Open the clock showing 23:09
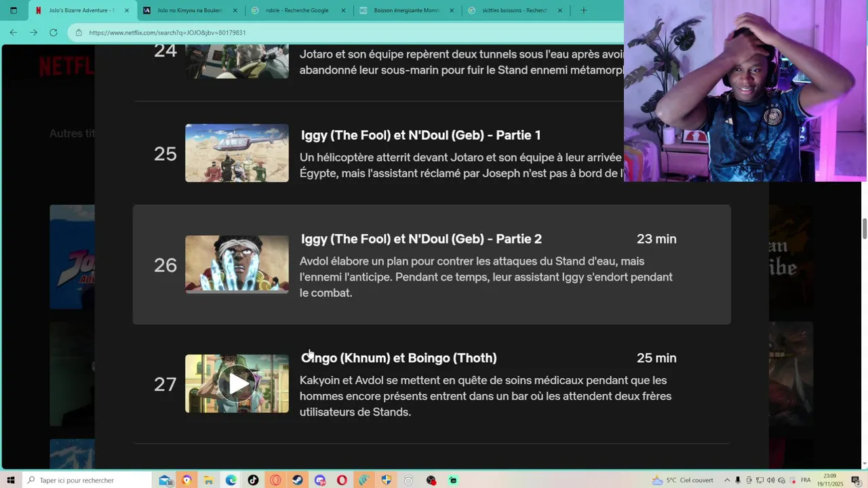The height and width of the screenshot is (488, 868). (830, 480)
